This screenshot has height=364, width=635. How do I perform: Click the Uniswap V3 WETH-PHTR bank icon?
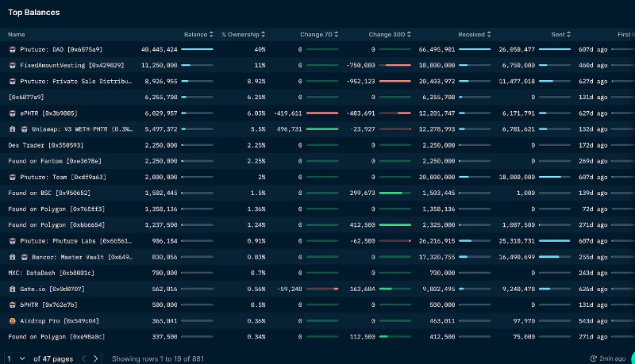point(13,128)
